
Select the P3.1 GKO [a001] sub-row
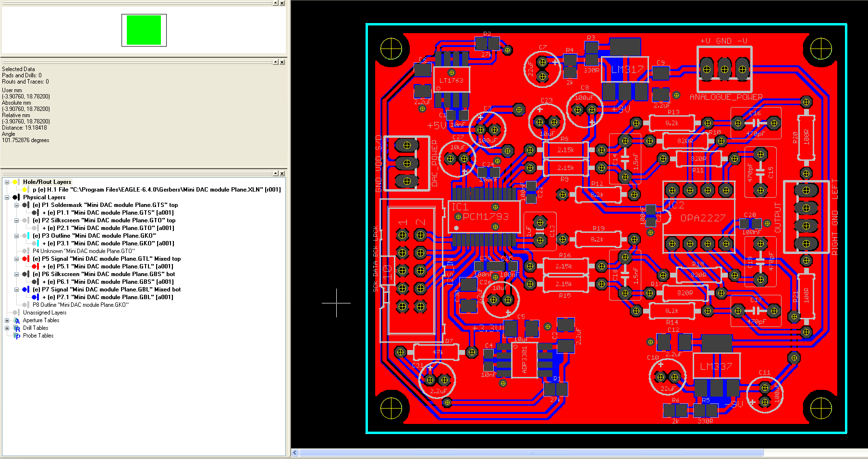tap(108, 243)
